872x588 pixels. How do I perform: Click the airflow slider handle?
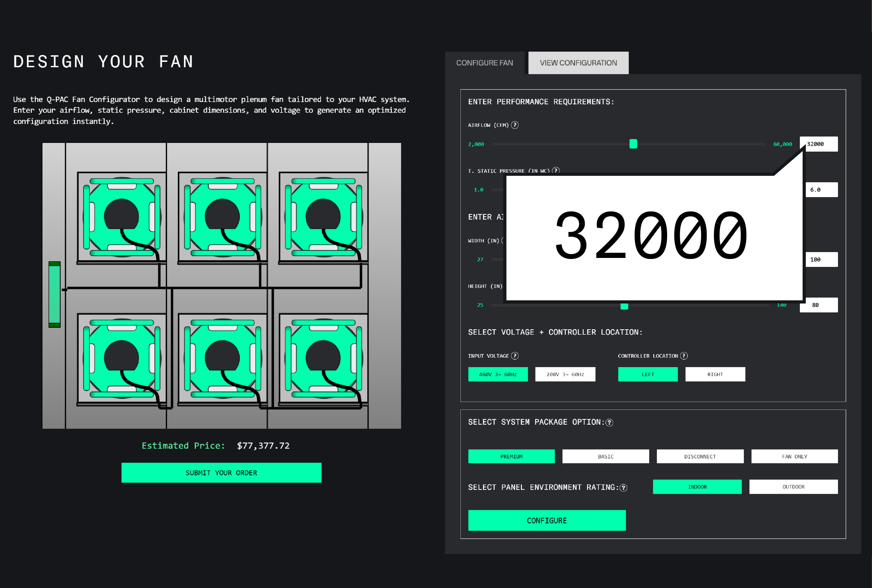(633, 144)
